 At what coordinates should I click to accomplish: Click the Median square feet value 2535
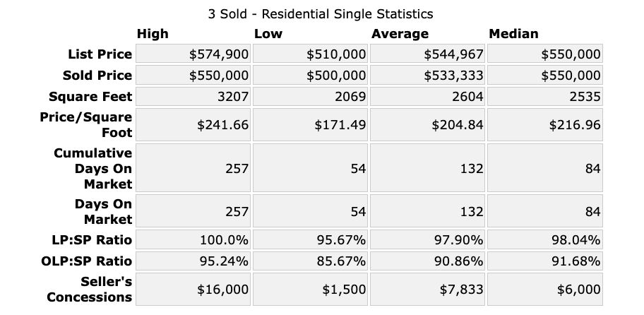tap(585, 97)
